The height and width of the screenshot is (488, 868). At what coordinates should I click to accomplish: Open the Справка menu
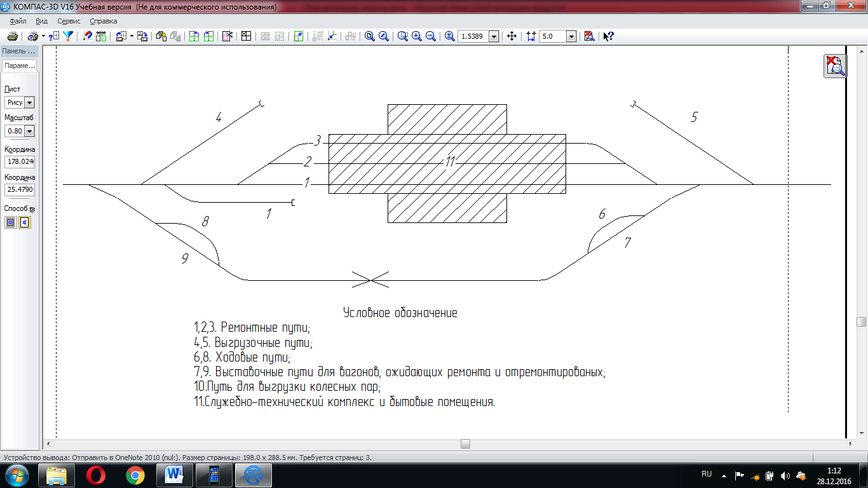(103, 21)
